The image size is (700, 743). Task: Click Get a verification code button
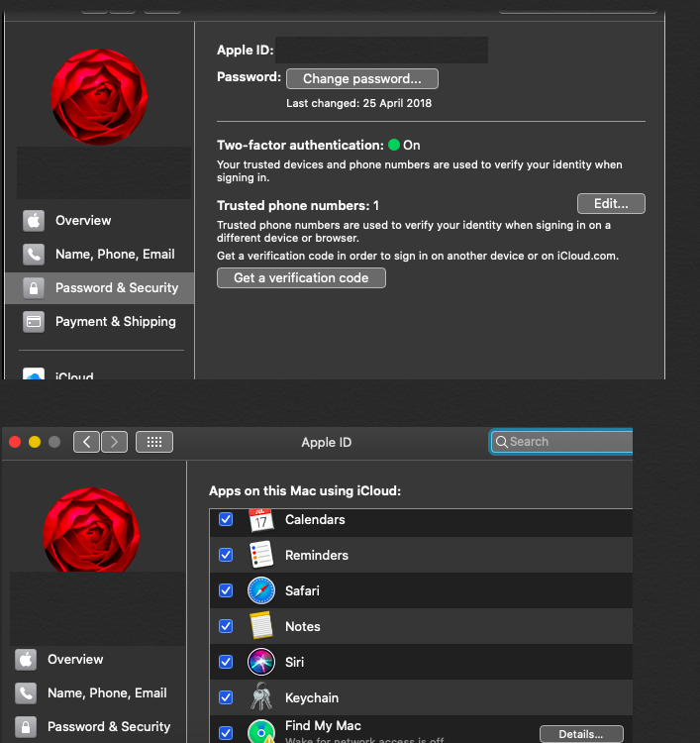coord(301,277)
